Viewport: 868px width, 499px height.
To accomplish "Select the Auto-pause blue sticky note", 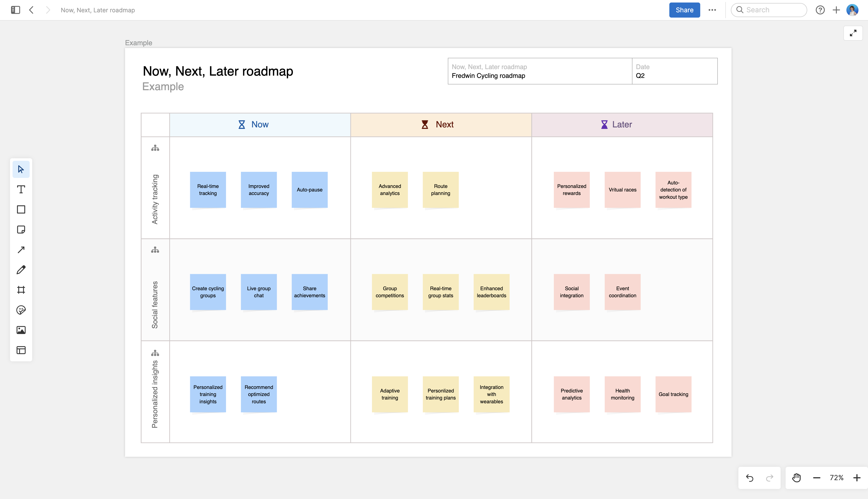I will (x=309, y=190).
